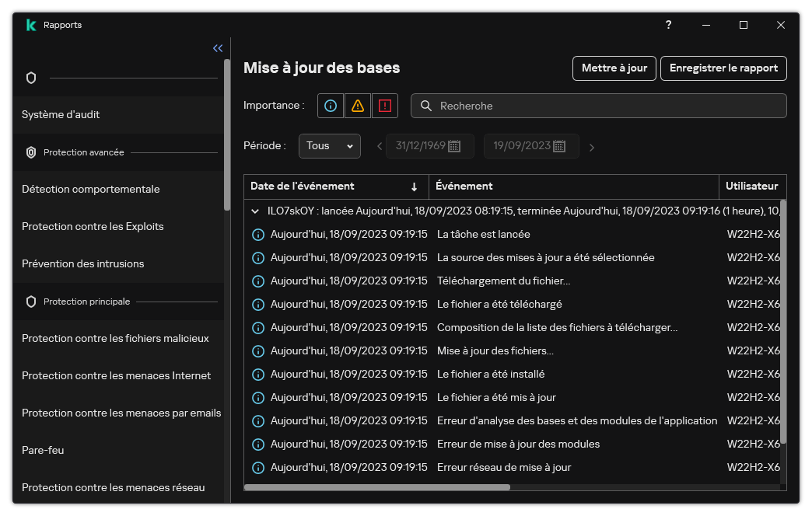The width and height of the screenshot is (812, 516).
Task: Click the sort arrow in date column
Action: tap(415, 187)
